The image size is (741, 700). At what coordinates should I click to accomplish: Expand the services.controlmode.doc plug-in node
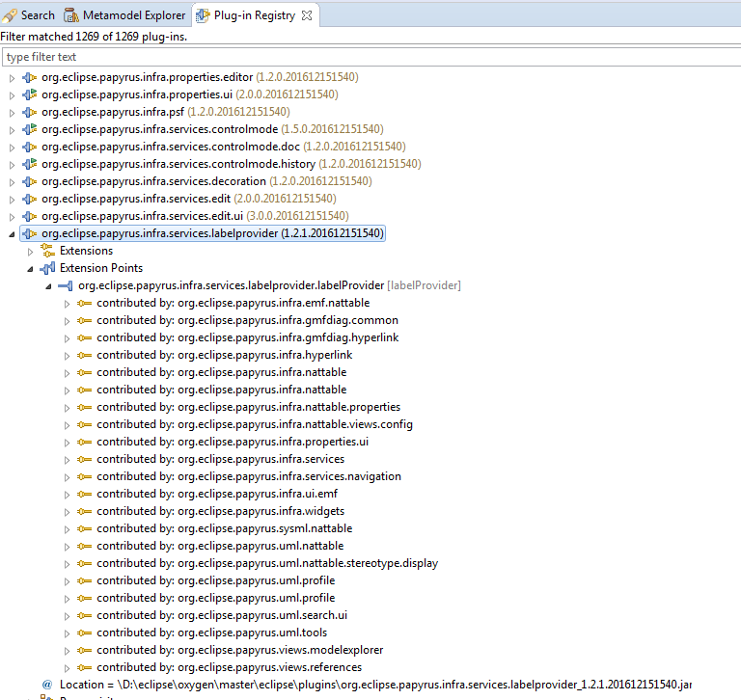[13, 148]
